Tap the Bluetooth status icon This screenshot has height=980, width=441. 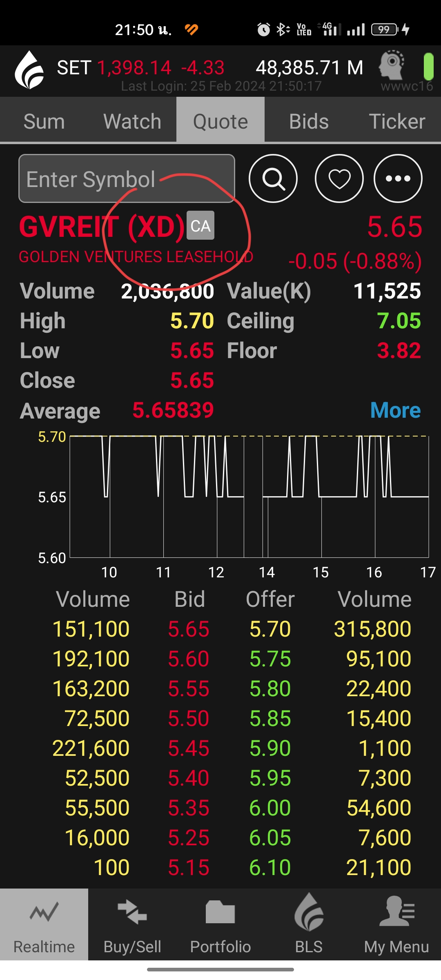pyautogui.click(x=283, y=29)
